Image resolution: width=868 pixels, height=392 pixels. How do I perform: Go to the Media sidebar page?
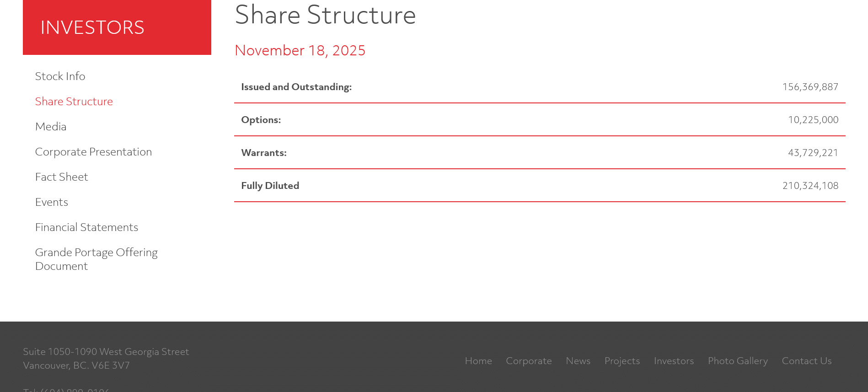[x=51, y=127]
